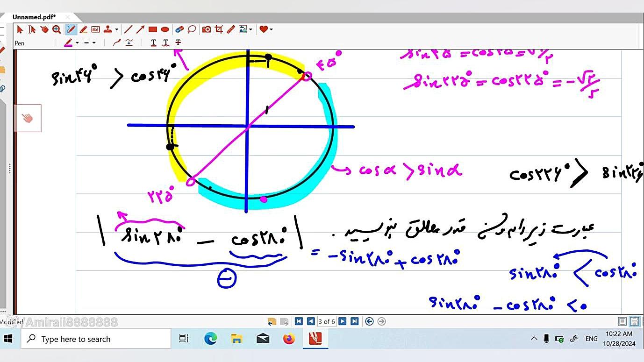644x362 pixels.
Task: Click the magenta pen color swatch
Action: pos(68,43)
